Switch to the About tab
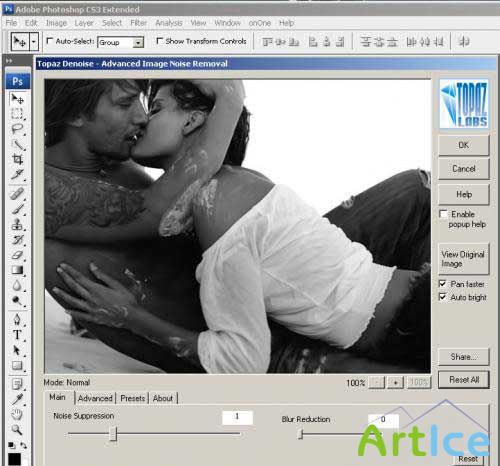This screenshot has height=466, width=500. pos(163,398)
